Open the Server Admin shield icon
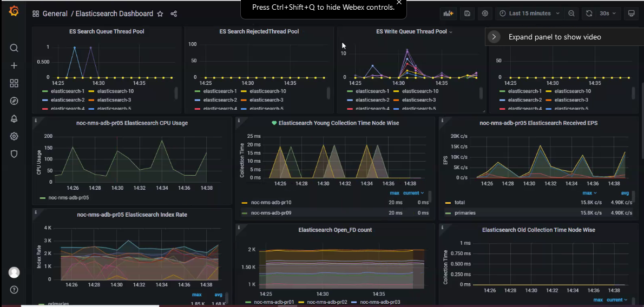644x307 pixels. click(x=14, y=154)
